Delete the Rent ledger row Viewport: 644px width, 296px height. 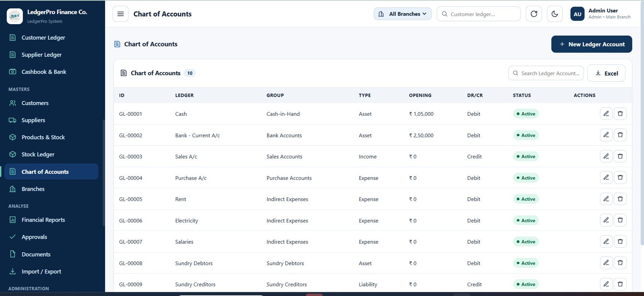click(620, 199)
